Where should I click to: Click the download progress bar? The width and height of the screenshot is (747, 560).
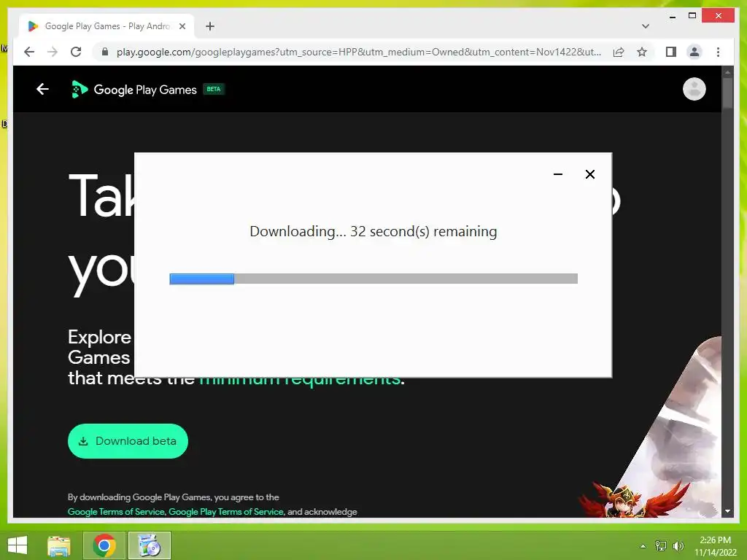[x=373, y=279]
